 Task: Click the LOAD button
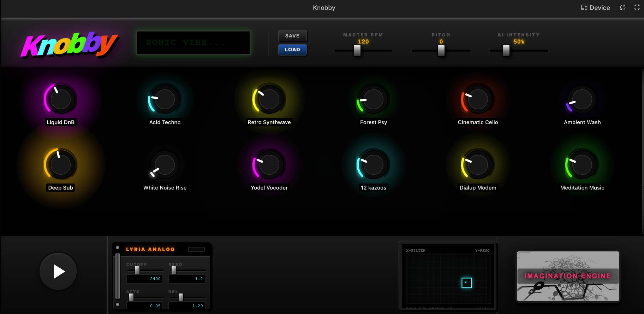pos(292,50)
